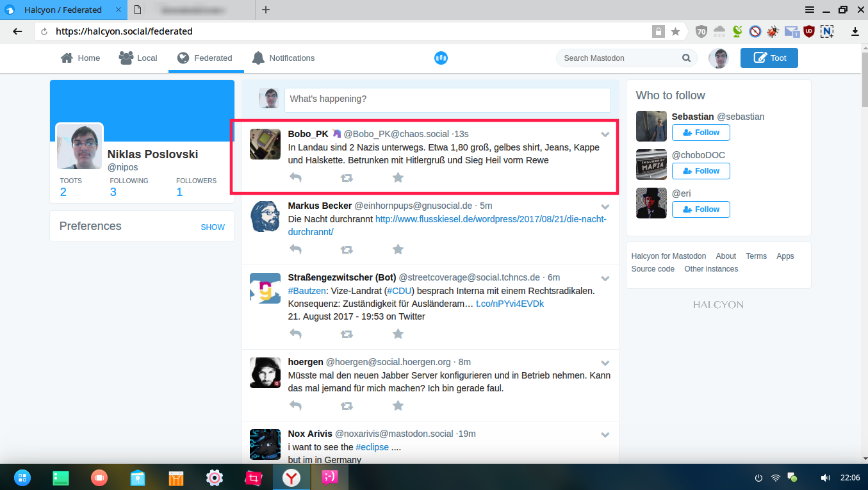
Task: Favourite the hoergen toot with star
Action: click(398, 405)
